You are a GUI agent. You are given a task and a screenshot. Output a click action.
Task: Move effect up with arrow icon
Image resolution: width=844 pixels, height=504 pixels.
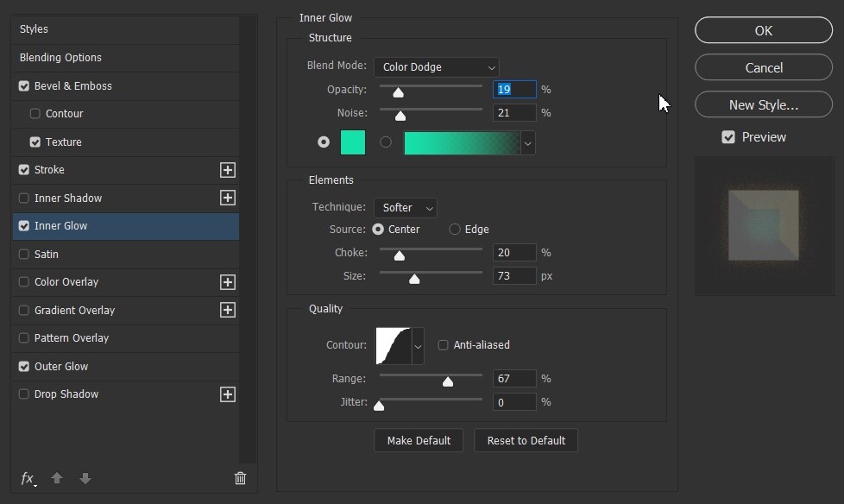(x=57, y=478)
